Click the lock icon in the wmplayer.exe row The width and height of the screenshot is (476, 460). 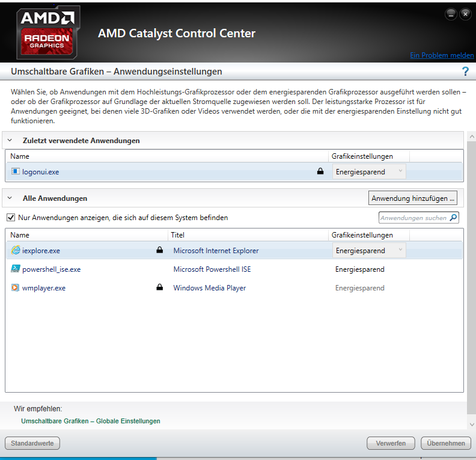pos(160,287)
